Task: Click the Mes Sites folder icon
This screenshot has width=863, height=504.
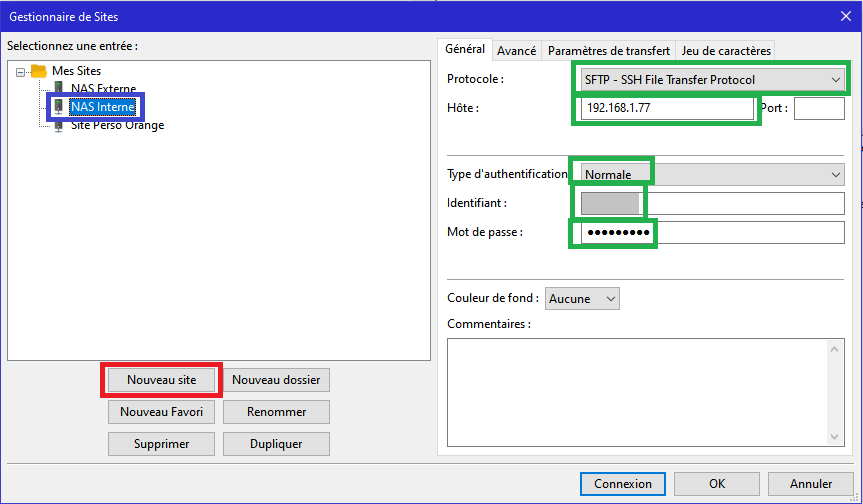Action: [x=39, y=71]
